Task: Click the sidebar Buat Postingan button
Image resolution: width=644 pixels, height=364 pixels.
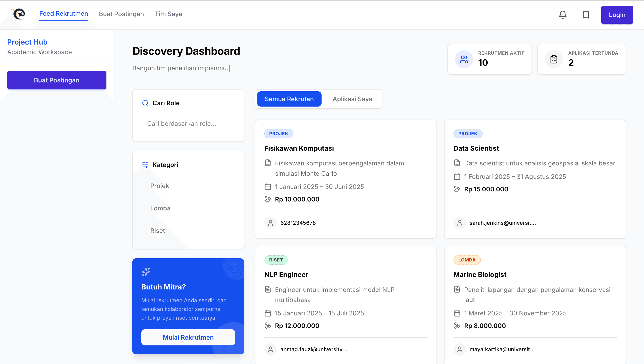Action: pyautogui.click(x=57, y=80)
